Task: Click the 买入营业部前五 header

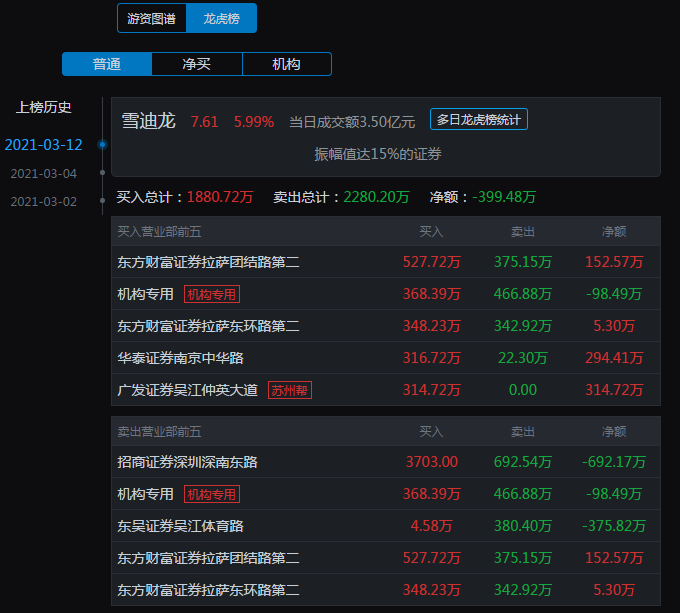Action: pyautogui.click(x=159, y=232)
